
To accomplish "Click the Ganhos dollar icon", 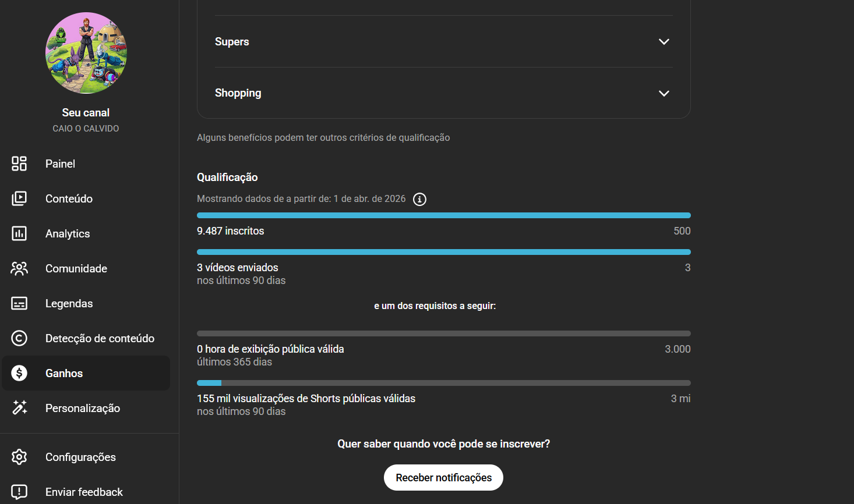I will click(x=19, y=373).
